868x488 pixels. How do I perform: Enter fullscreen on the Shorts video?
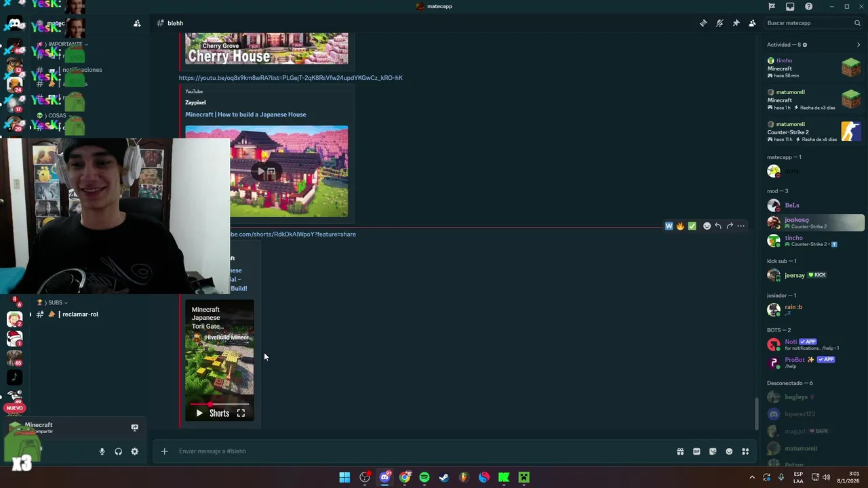(x=241, y=413)
